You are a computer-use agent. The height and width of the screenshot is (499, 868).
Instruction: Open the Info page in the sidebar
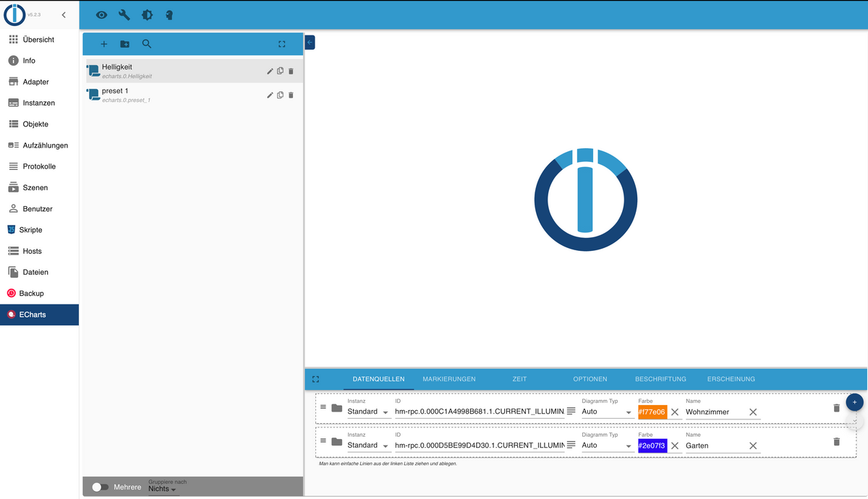[x=40, y=61]
